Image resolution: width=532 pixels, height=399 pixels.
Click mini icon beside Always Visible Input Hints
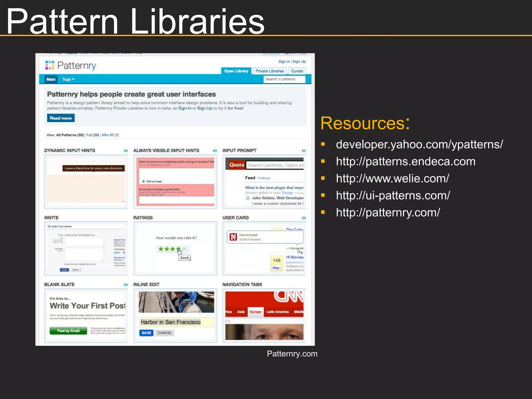pos(215,151)
